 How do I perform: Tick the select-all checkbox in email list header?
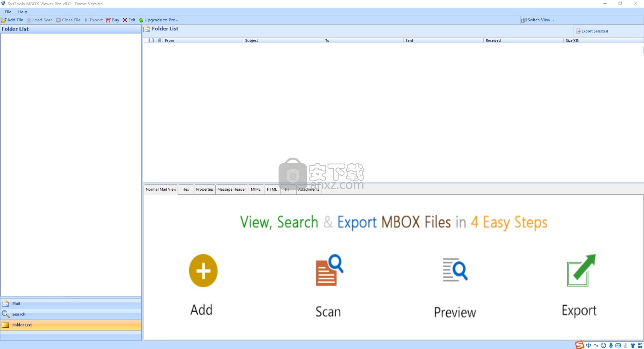tap(146, 40)
